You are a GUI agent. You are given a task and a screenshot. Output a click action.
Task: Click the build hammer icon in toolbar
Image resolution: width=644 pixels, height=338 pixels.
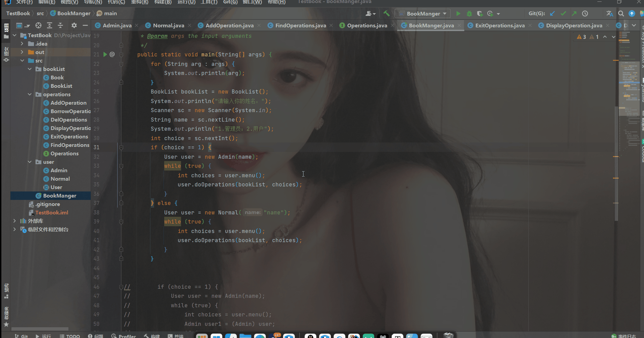click(x=386, y=14)
